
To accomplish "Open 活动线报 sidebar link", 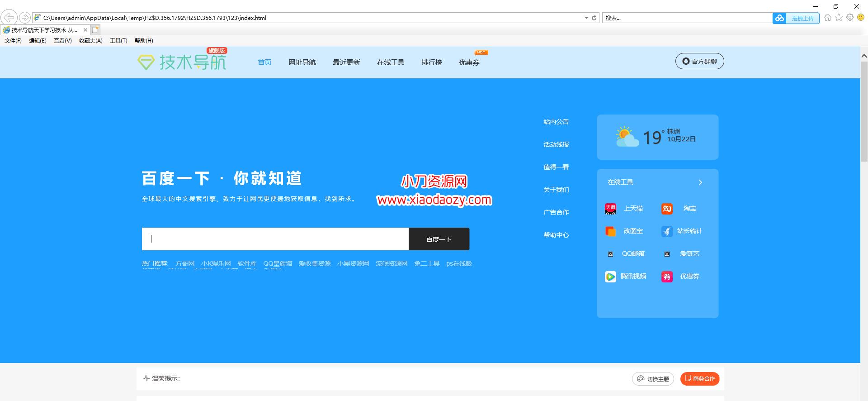I will click(x=556, y=144).
